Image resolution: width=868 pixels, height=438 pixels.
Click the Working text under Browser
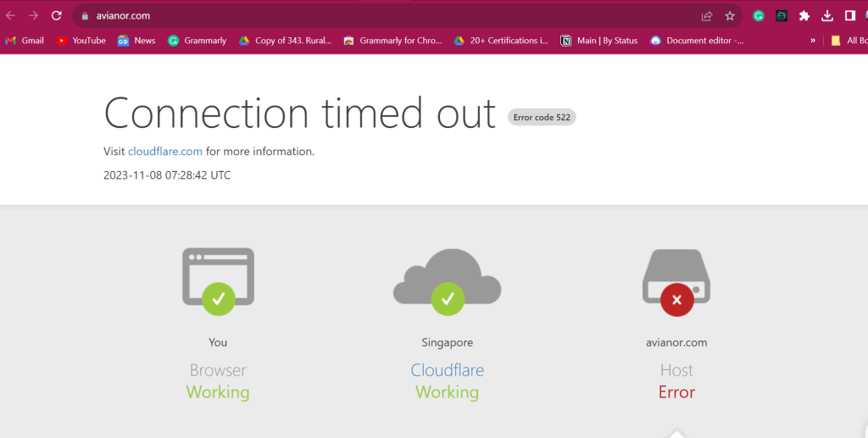[x=218, y=392]
